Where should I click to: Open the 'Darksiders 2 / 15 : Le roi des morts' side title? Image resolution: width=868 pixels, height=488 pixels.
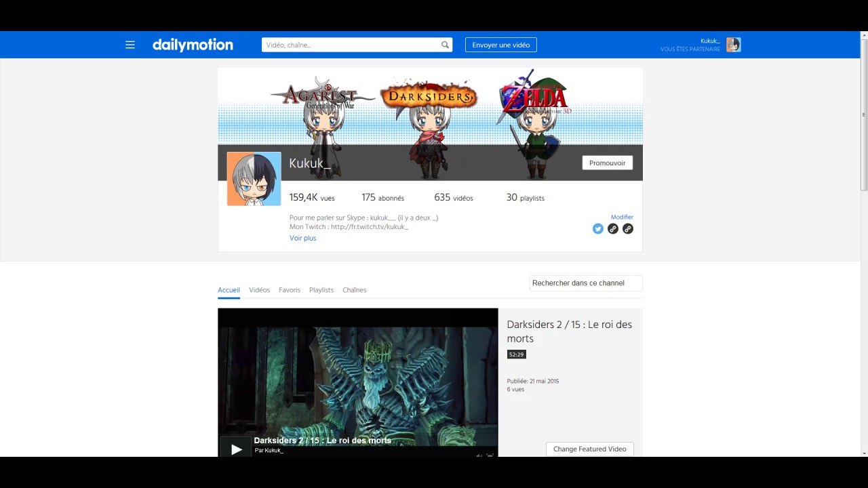(x=570, y=331)
